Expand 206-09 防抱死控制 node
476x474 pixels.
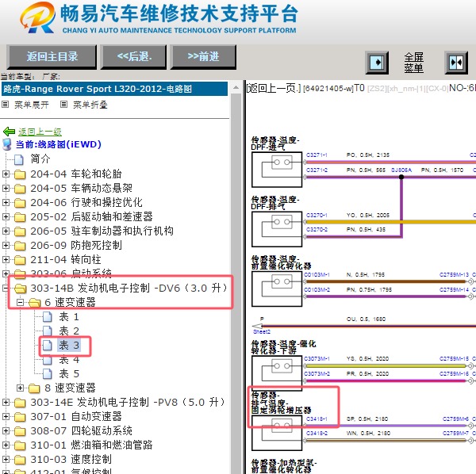pos(6,245)
